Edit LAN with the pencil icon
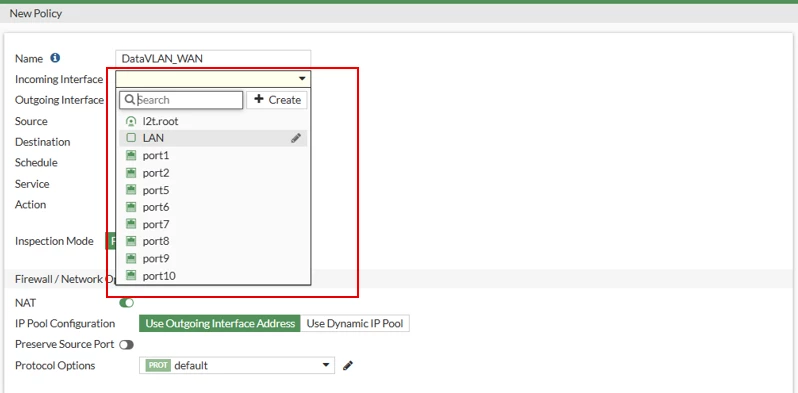Image resolution: width=798 pixels, height=393 pixels. tap(296, 138)
